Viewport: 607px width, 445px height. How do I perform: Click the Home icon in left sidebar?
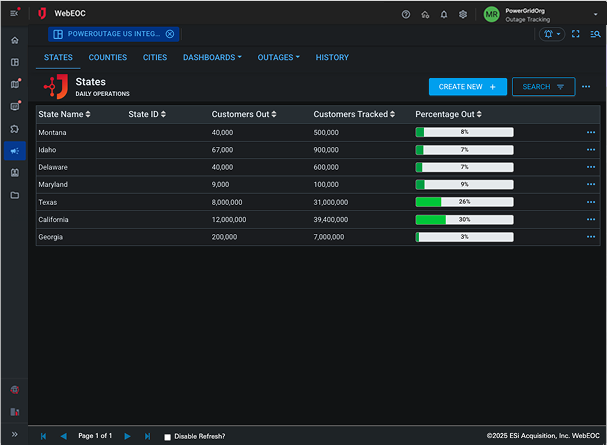tap(14, 40)
